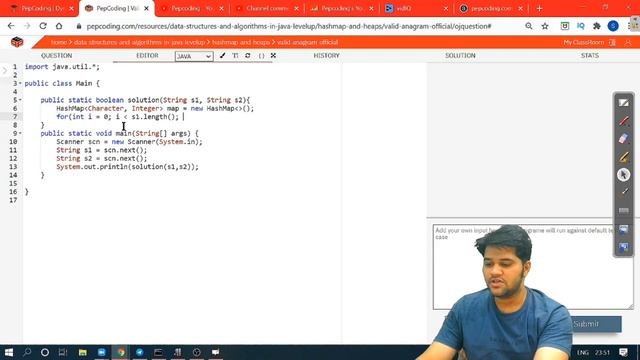Switch to the STATS tab
Viewport: 640px width, 360px height.
point(590,56)
